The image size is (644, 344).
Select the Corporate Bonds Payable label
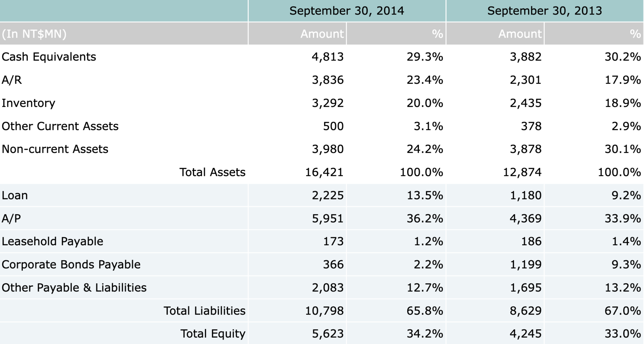click(71, 264)
